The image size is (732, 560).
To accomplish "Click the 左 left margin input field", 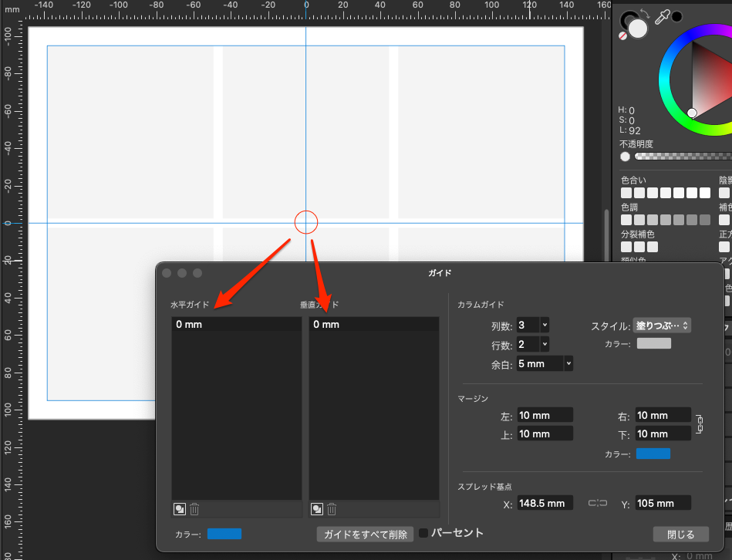I will pos(545,416).
